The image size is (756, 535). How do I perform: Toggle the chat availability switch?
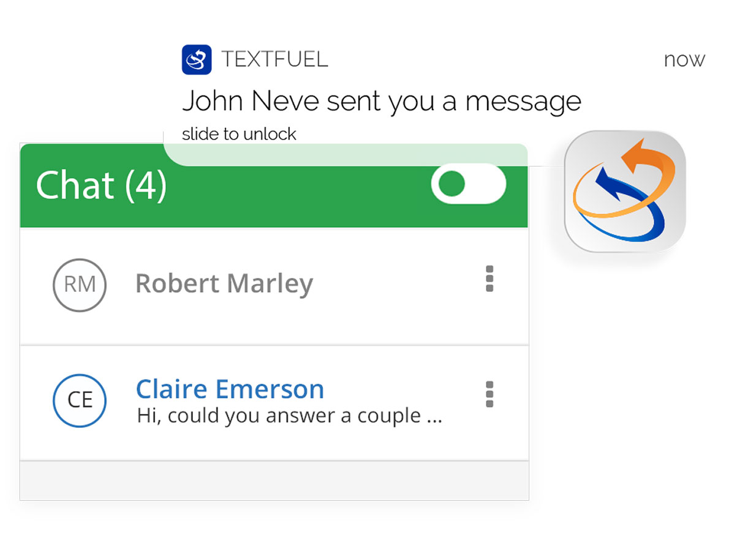pyautogui.click(x=469, y=184)
